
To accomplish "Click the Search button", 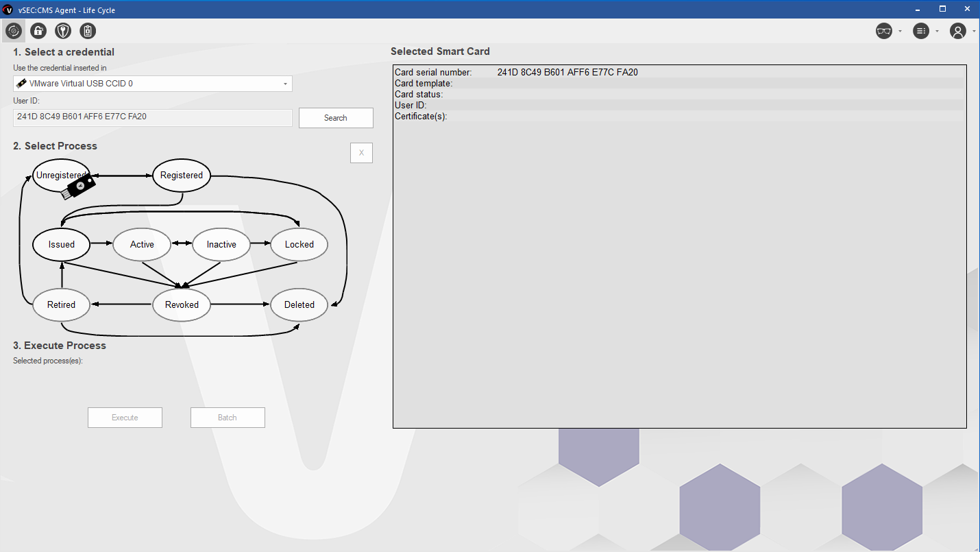I will click(336, 118).
